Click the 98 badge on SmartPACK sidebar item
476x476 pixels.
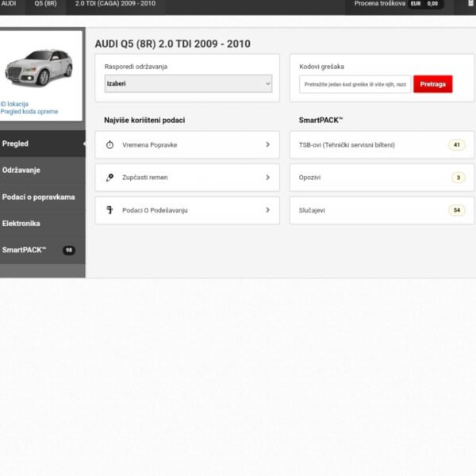69,250
